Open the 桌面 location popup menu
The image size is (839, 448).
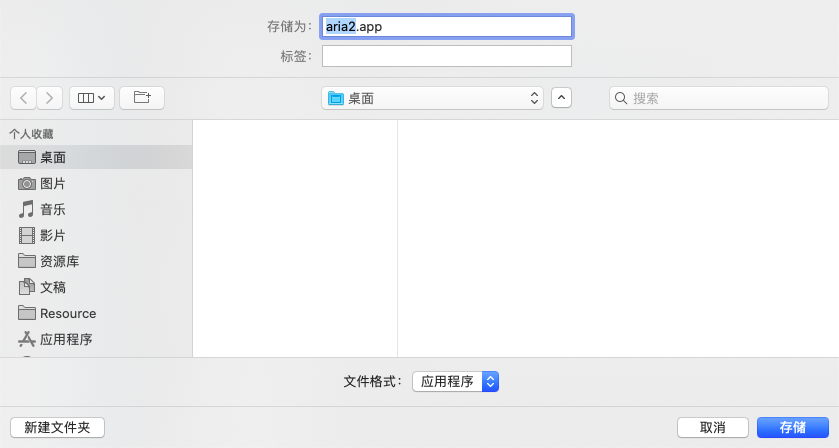(433, 98)
